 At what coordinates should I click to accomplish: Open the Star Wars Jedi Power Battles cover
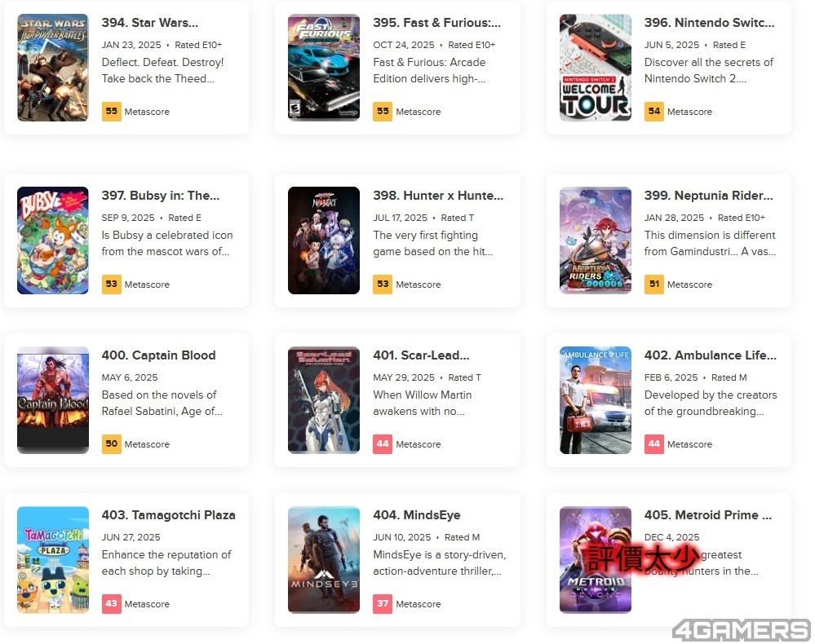click(x=52, y=68)
